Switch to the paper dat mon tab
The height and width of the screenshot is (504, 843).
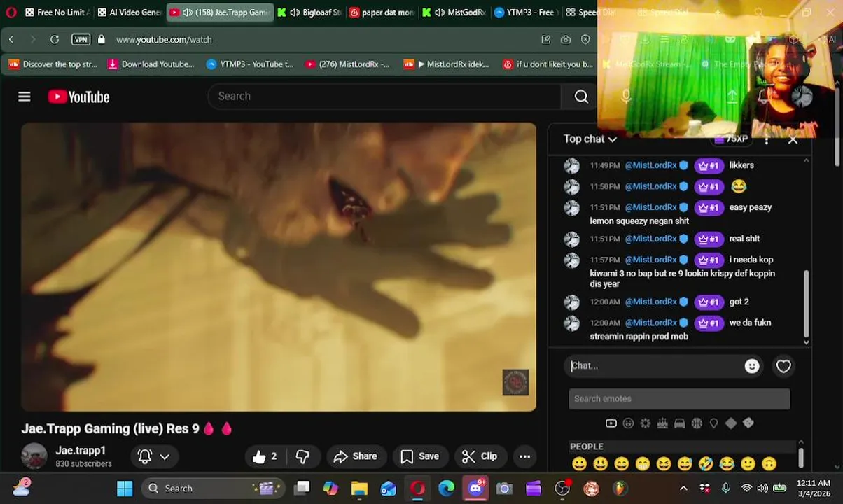click(x=382, y=13)
